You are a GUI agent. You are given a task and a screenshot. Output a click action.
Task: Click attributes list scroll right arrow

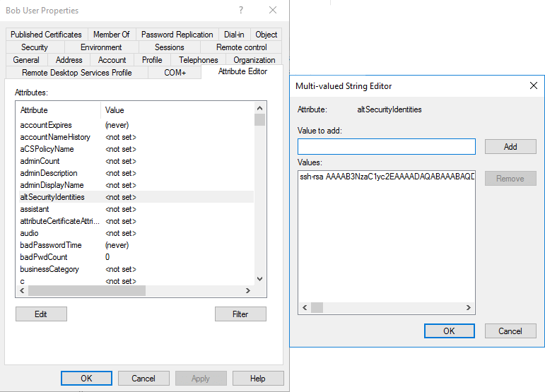(x=248, y=290)
